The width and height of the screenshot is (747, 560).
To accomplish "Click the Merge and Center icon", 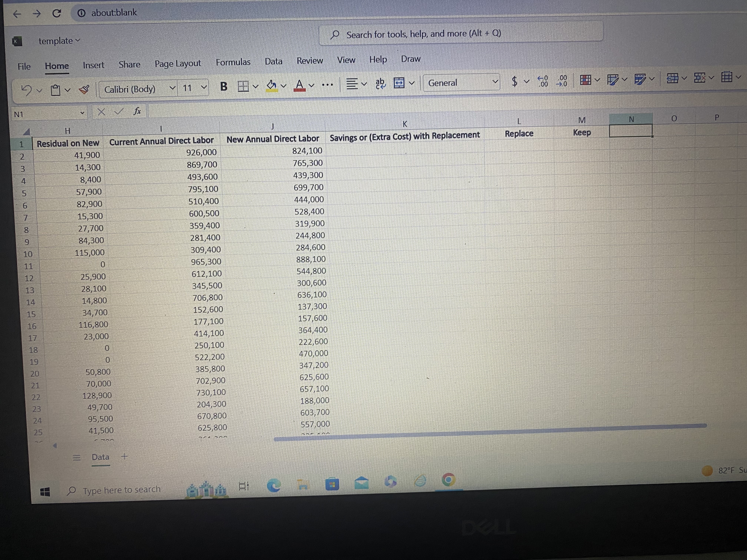I will 399,83.
